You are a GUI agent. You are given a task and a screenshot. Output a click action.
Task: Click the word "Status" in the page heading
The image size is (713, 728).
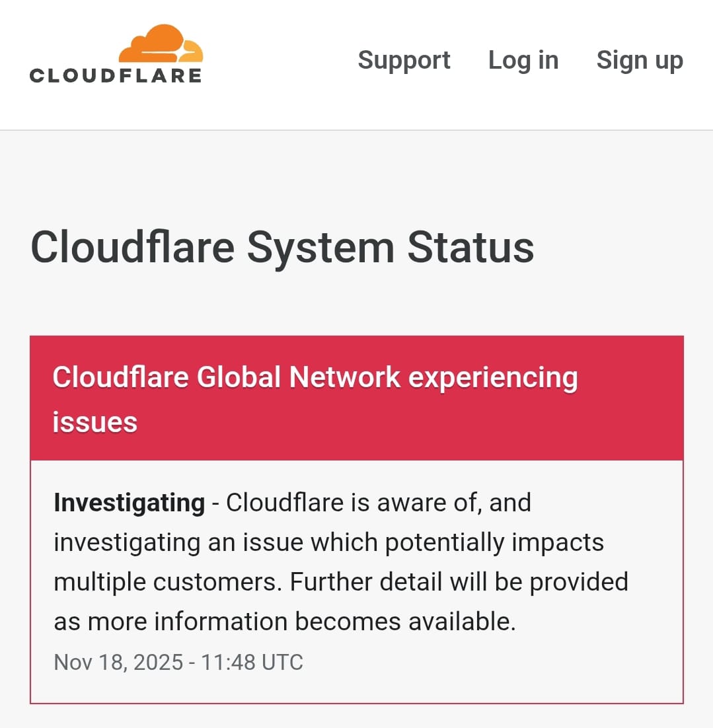coord(470,248)
